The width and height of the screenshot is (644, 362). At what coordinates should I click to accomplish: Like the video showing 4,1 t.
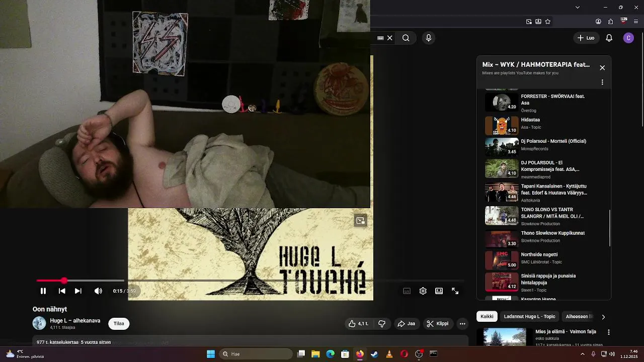pyautogui.click(x=358, y=324)
